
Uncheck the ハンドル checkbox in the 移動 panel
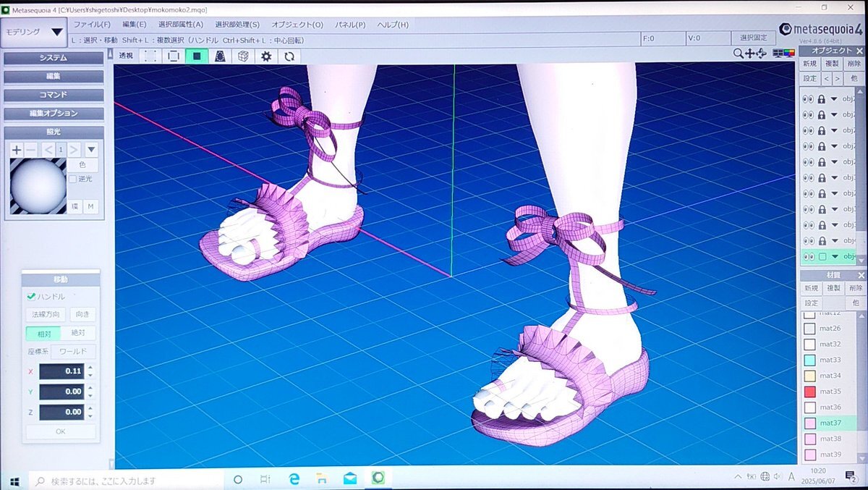[31, 296]
